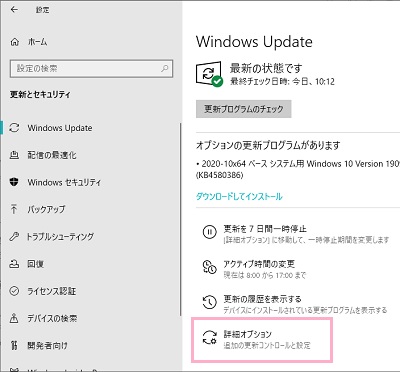Click the 回復 recovery icon
The width and height of the screenshot is (400, 372).
point(14,264)
